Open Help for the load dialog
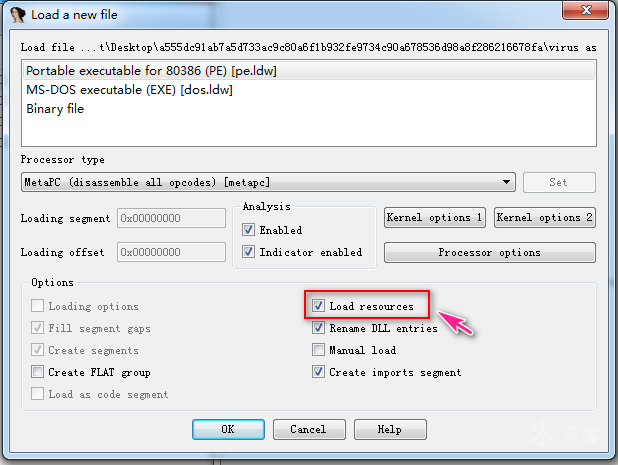This screenshot has width=618, height=465. click(389, 429)
